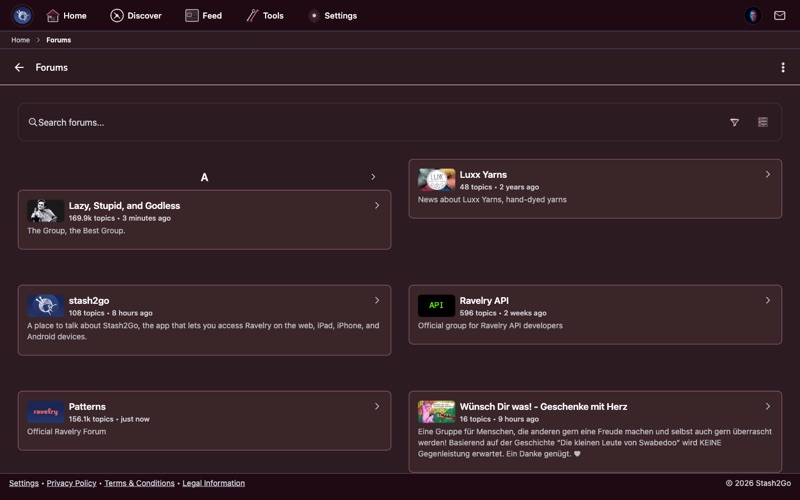Open the stash2go forum title
800x500 pixels.
[x=89, y=301]
